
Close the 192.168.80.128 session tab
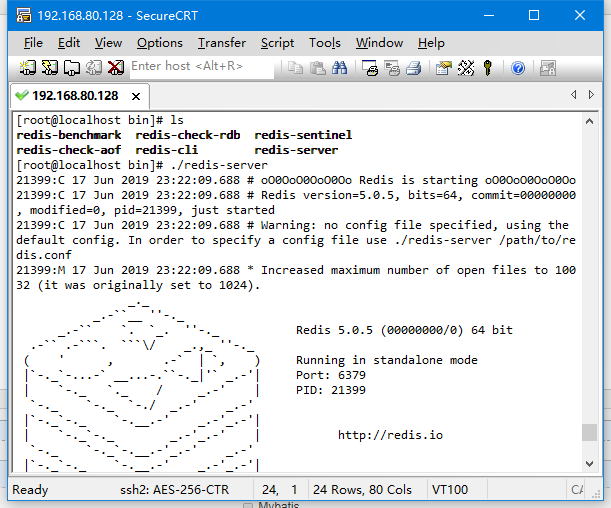coord(136,96)
